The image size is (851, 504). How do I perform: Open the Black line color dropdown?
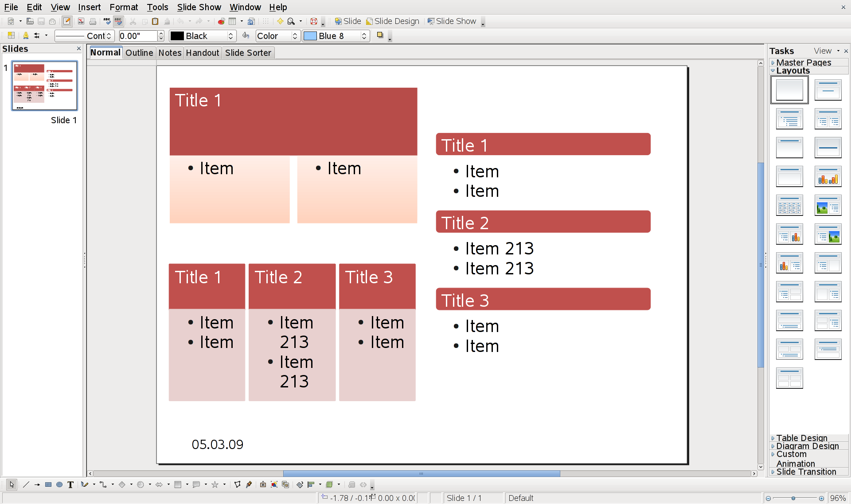(230, 36)
